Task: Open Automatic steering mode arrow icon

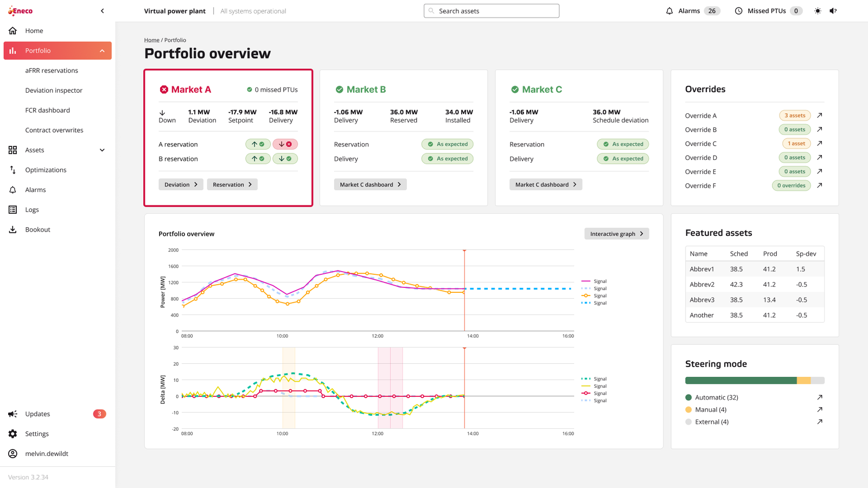Action: pos(820,397)
